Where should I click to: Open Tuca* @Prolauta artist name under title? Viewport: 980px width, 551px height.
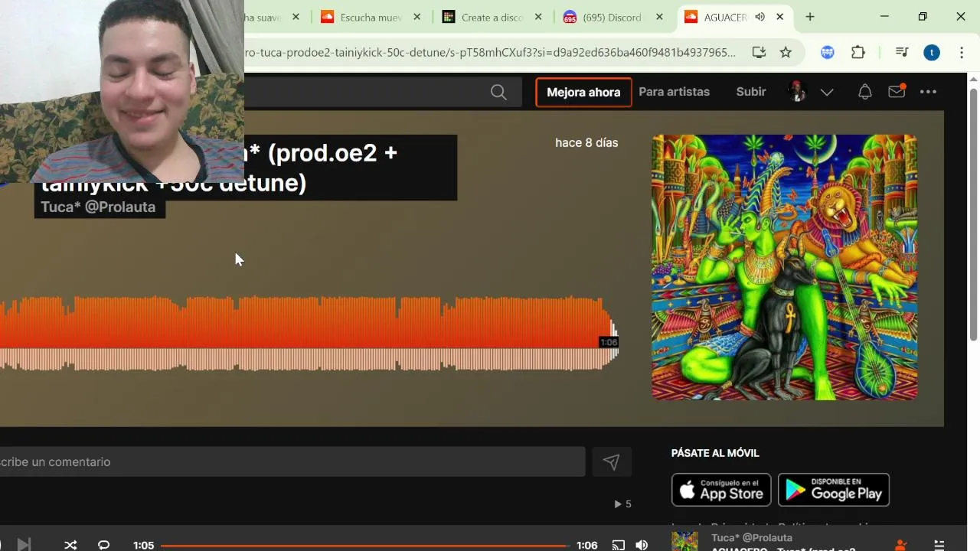pyautogui.click(x=98, y=207)
